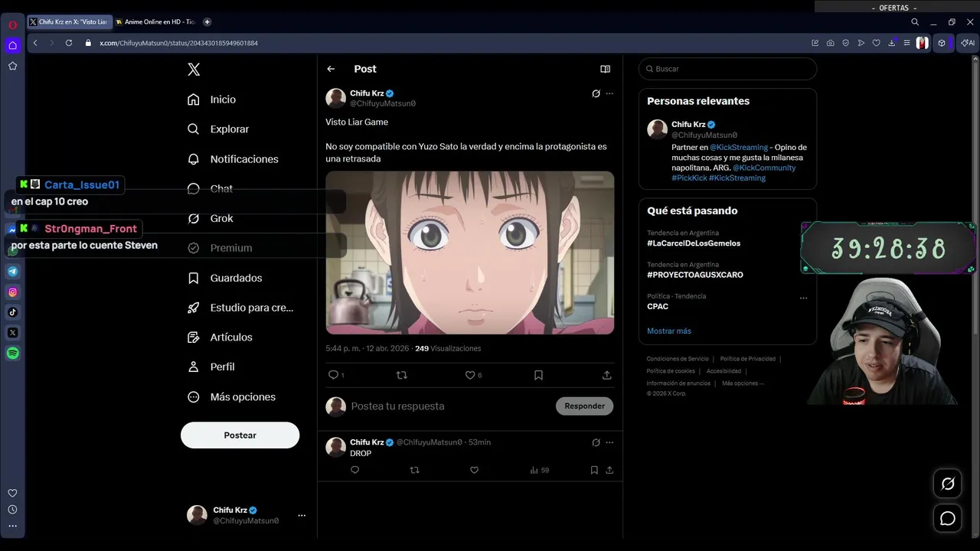Viewport: 980px width, 551px height.
Task: Open Spotify in the Opera sidebar
Action: (13, 354)
